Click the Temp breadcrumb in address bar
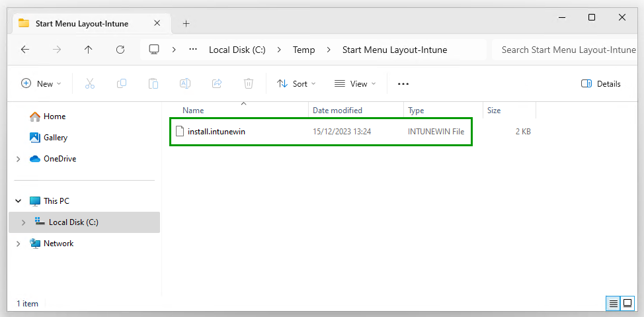644x317 pixels. (x=303, y=50)
